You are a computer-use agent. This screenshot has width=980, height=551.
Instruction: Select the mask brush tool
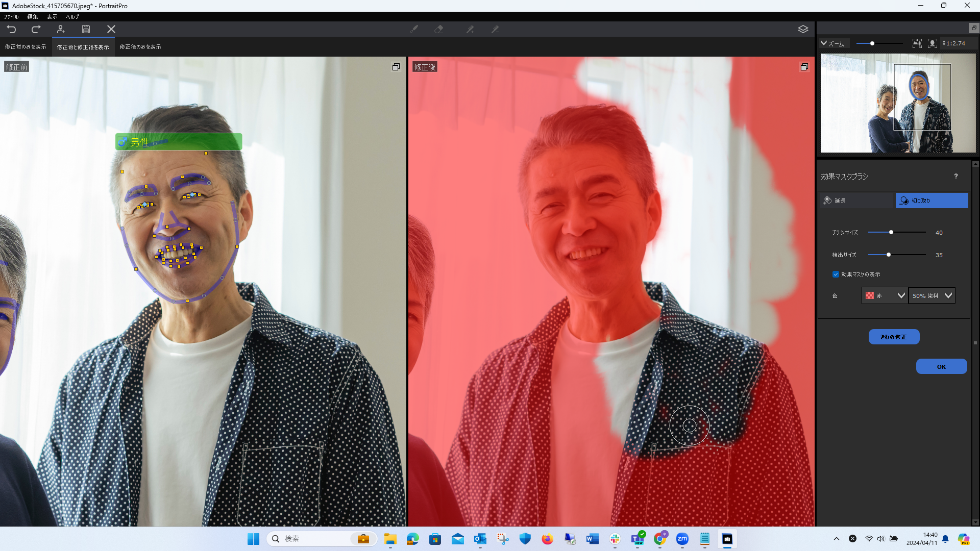[x=413, y=29]
